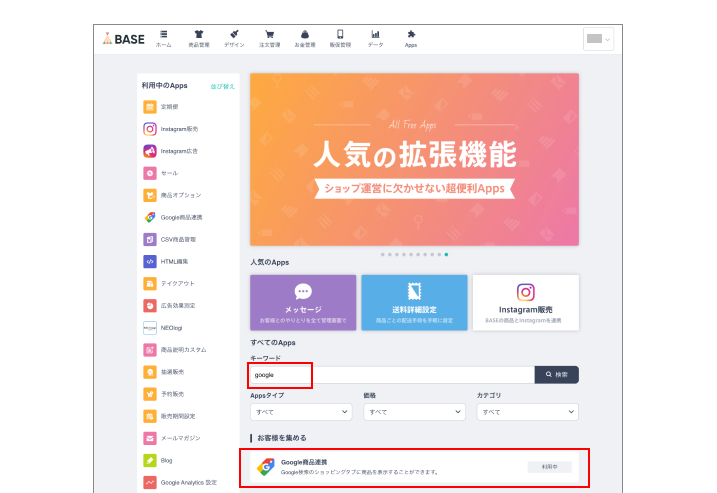Open the CSV商品管理 app icon
The height and width of the screenshot is (493, 717).
[x=150, y=239]
